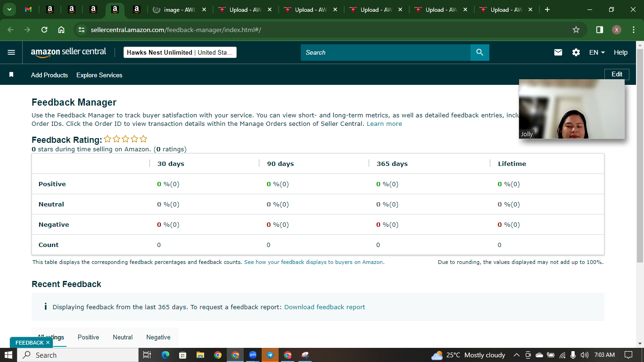Click the "30 days" column header
This screenshot has width=644, height=362.
point(171,164)
